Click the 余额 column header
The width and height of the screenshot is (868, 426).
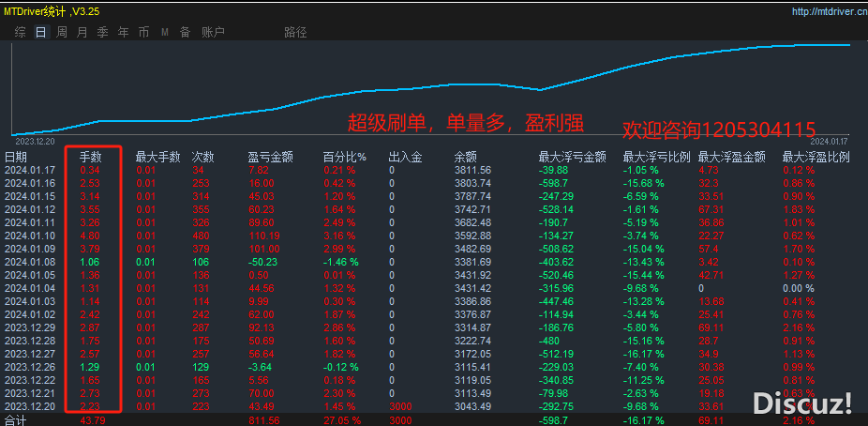[466, 158]
